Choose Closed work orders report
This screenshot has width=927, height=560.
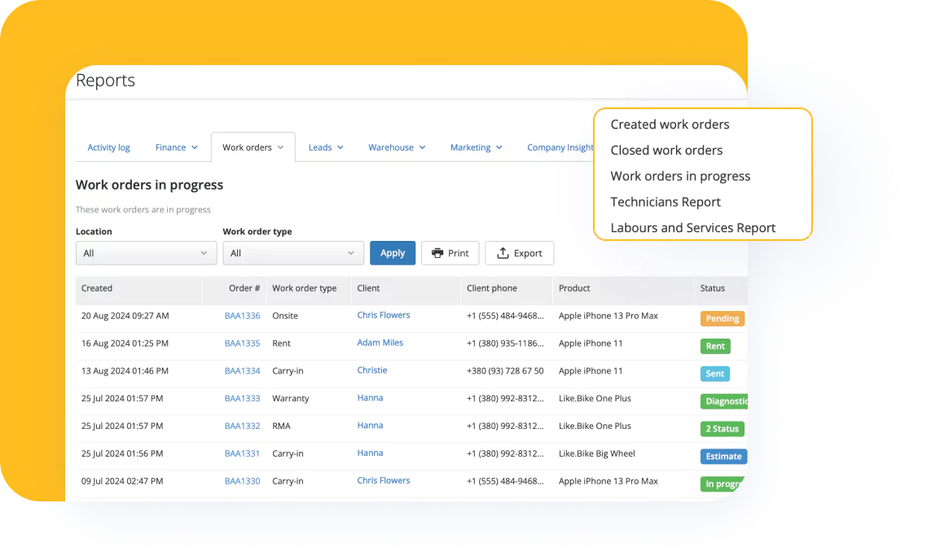pos(666,150)
